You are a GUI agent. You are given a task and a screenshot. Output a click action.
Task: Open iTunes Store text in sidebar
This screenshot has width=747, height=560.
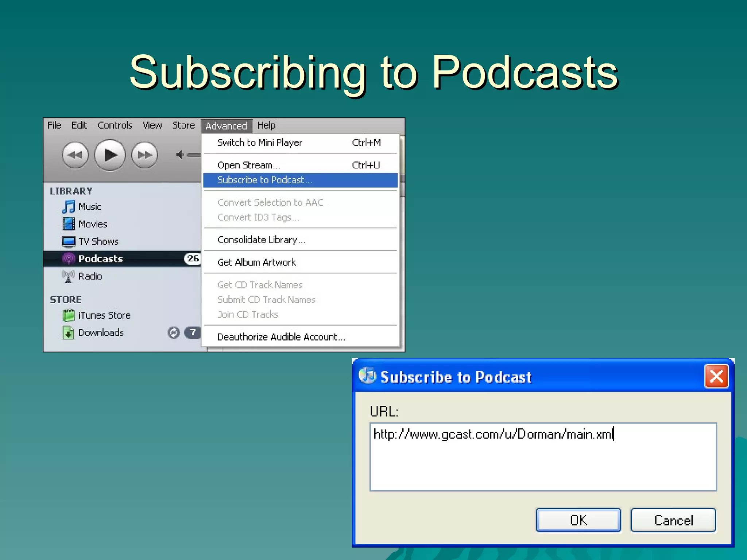[104, 315]
